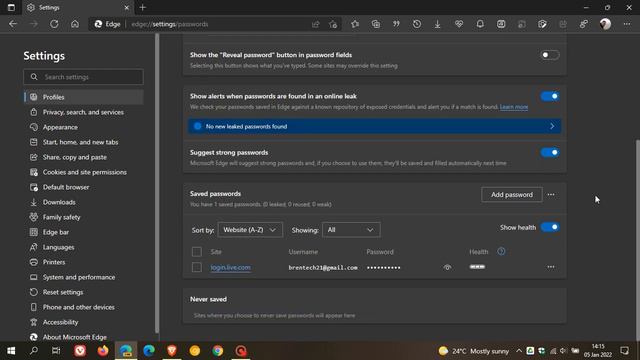This screenshot has width=640, height=360.
Task: Open more actions for login.live.com row
Action: [551, 267]
